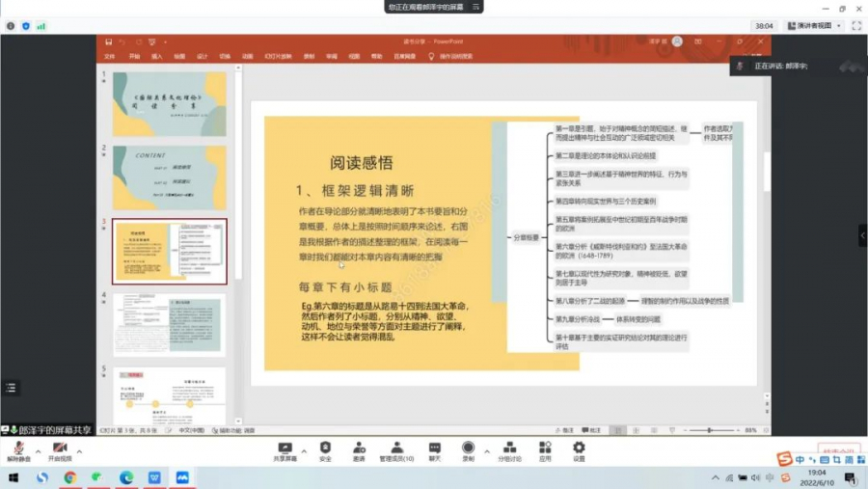The image size is (868, 489).
Task: Open the Apps (应用) icon
Action: 545,448
